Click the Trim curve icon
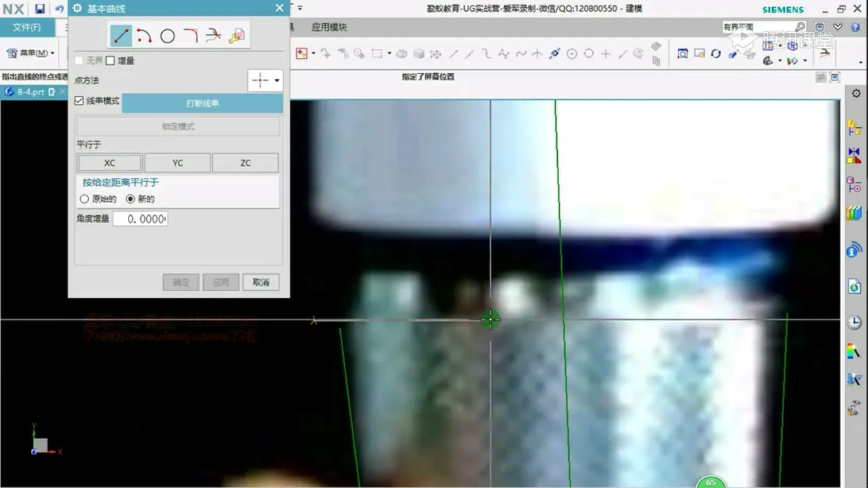Image resolution: width=868 pixels, height=488 pixels. coord(214,36)
